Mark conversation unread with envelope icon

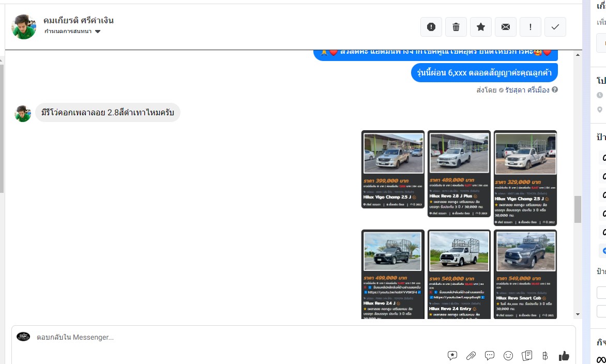506,27
